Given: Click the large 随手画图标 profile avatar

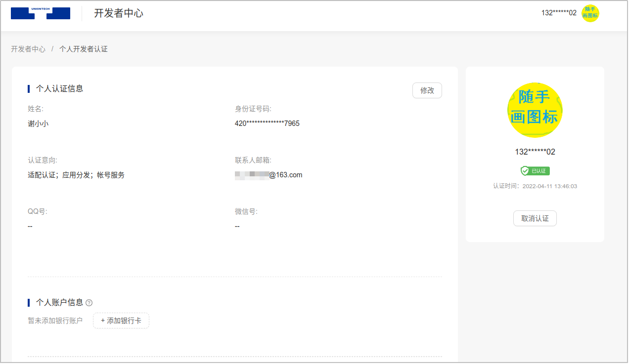Looking at the screenshot, I should pos(535,110).
